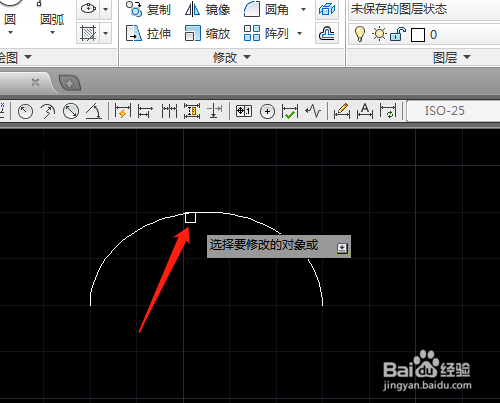Expand the 绘图 (Draw) panel arrow
500x403 pixels.
28,57
